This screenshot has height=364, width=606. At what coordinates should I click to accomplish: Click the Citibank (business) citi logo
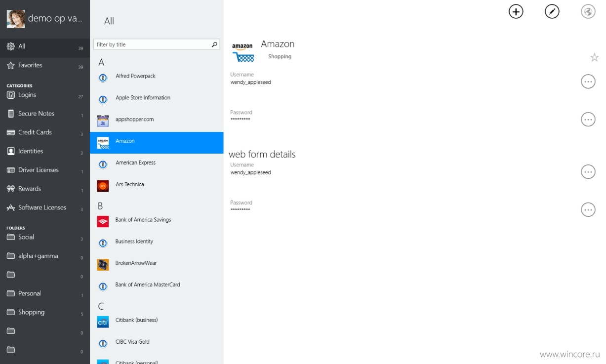click(x=103, y=322)
